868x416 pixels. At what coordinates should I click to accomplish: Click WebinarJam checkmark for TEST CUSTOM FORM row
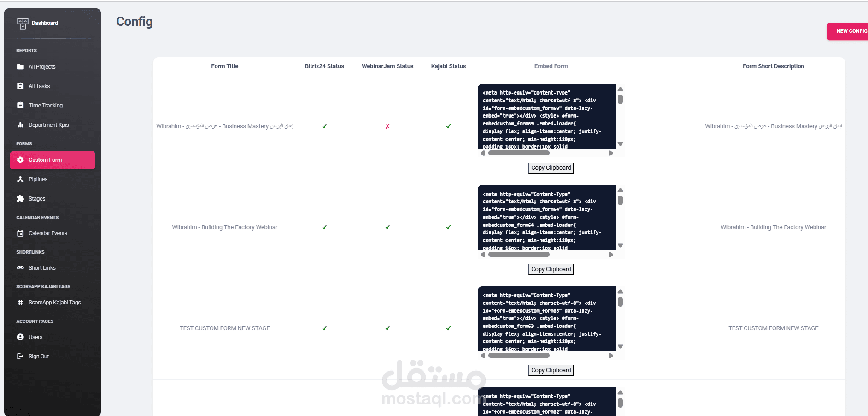pyautogui.click(x=387, y=328)
